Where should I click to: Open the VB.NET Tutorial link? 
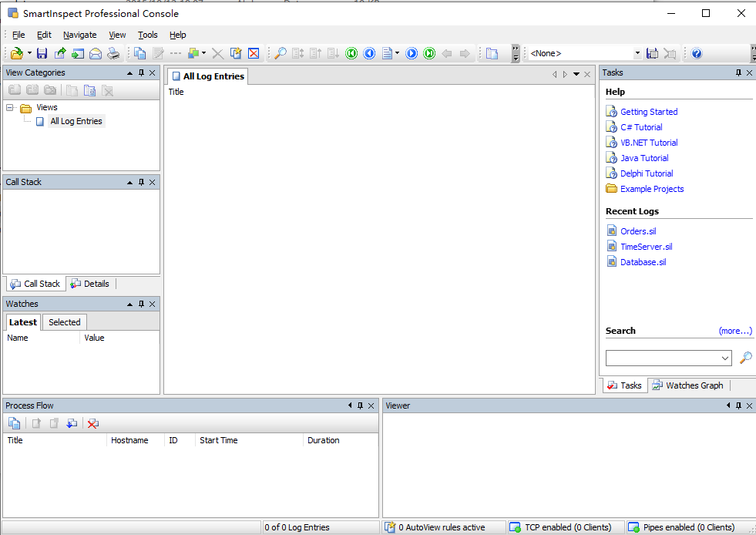point(649,143)
